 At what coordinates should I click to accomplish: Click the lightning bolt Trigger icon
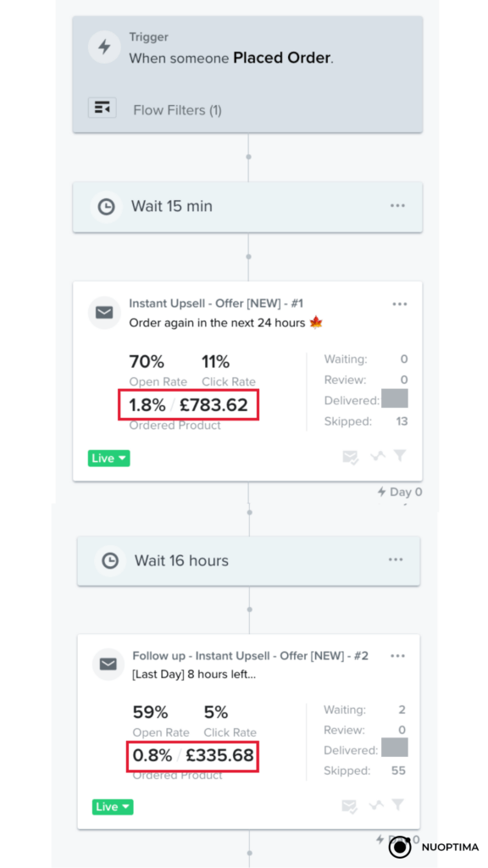[104, 47]
